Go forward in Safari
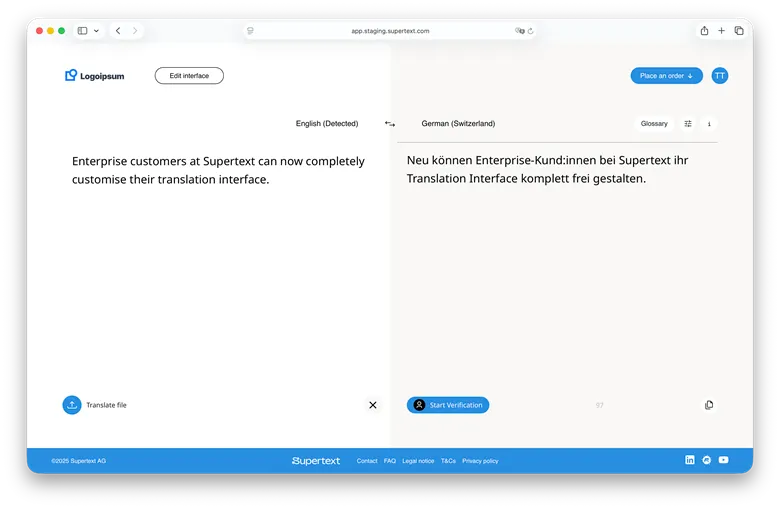 point(135,31)
